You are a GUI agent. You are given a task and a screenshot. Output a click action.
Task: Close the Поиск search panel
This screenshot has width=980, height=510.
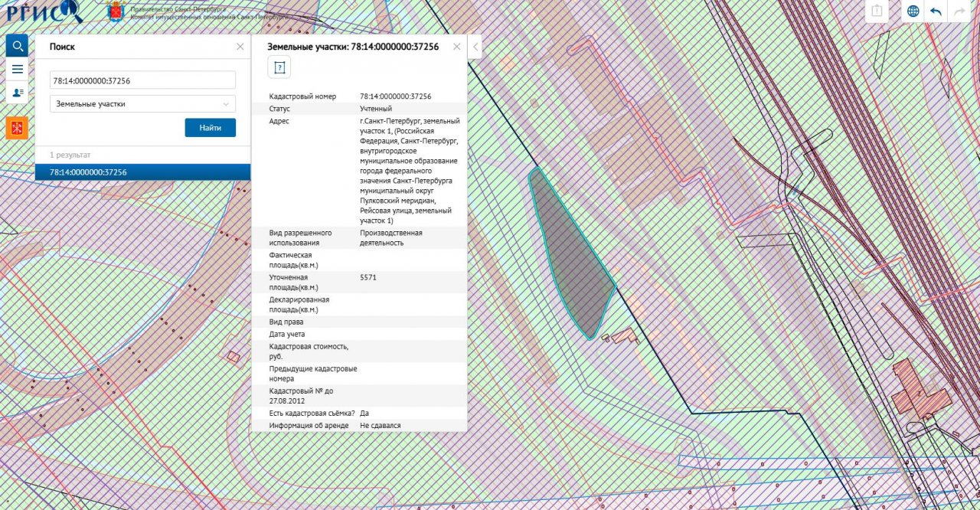[x=240, y=47]
